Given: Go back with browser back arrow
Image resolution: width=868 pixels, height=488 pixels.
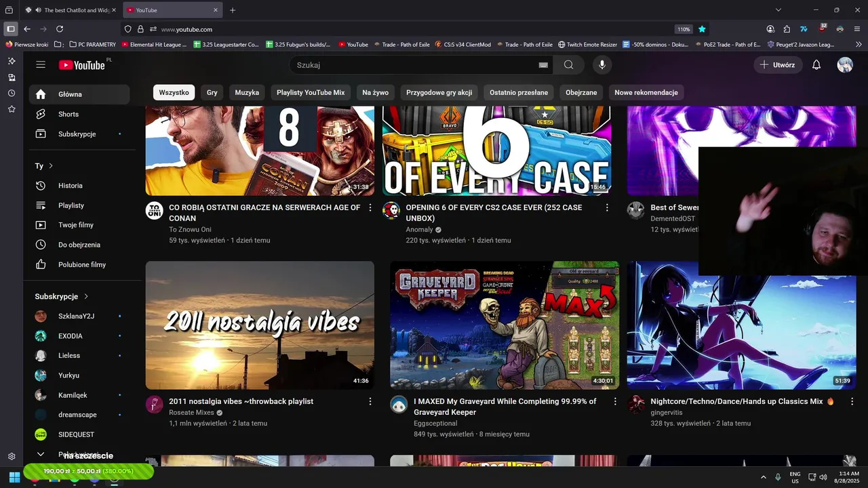Looking at the screenshot, I should (x=27, y=29).
